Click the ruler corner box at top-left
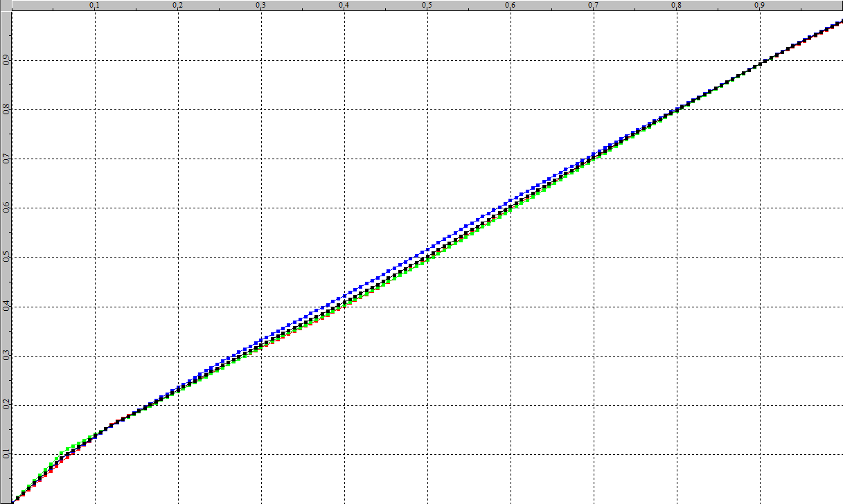 tap(6, 6)
